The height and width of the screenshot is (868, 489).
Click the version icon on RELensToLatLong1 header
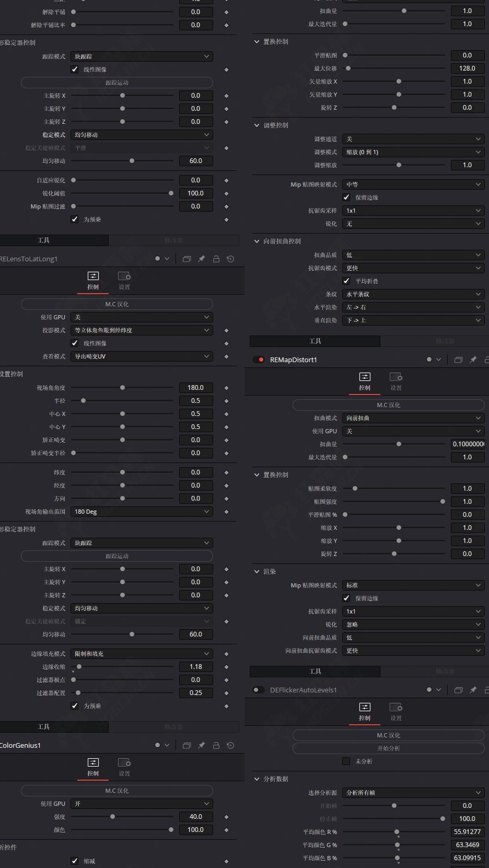click(187, 259)
